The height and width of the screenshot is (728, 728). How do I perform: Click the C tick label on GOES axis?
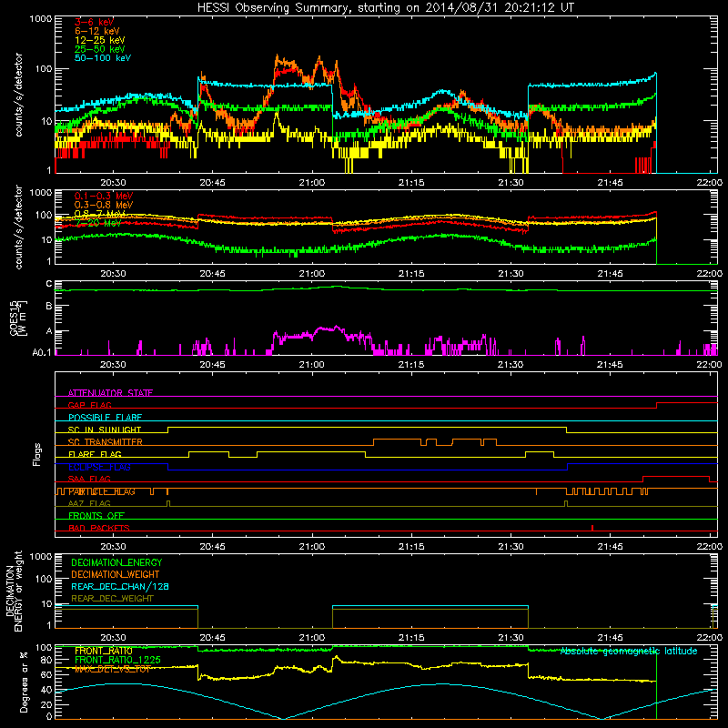(x=49, y=283)
